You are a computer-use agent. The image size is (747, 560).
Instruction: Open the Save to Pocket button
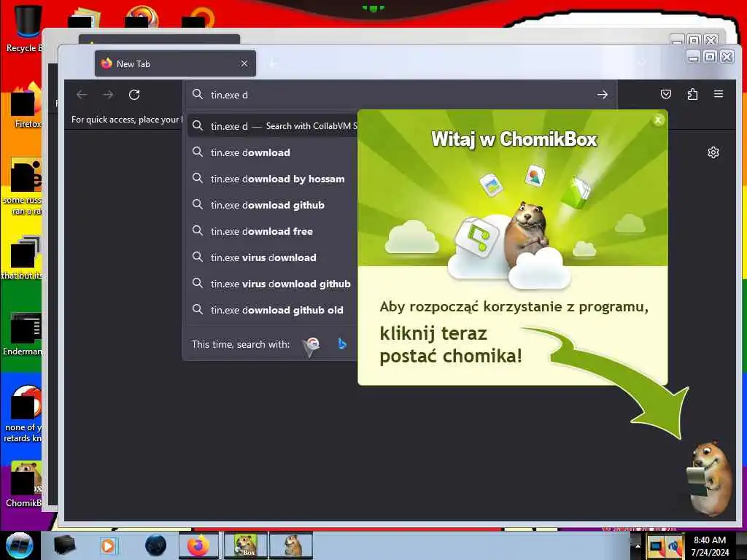[666, 94]
